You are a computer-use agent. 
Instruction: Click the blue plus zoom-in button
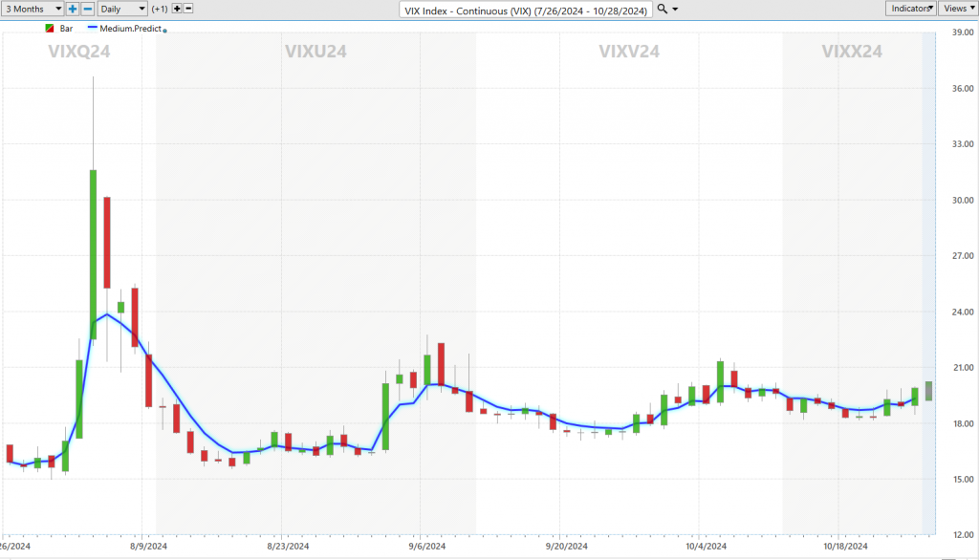point(73,9)
